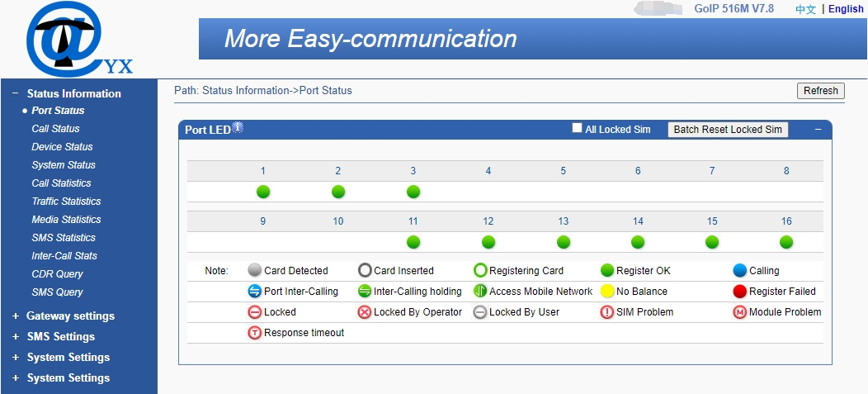Open Media Statistics page
The height and width of the screenshot is (394, 868).
click(67, 220)
